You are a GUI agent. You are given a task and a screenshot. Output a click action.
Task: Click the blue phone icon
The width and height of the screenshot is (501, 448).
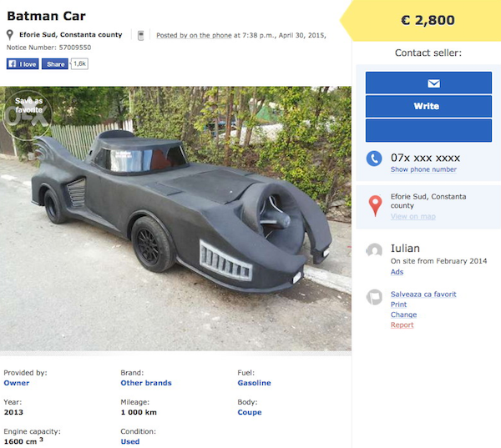374,159
